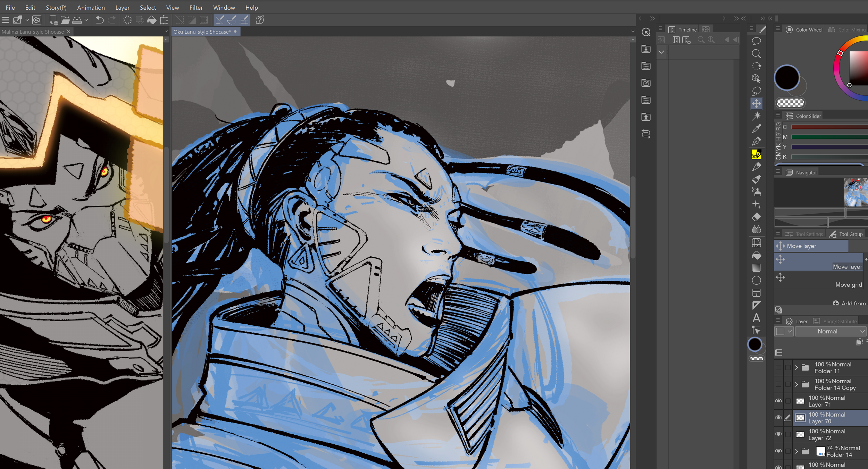Viewport: 868px width, 469px height.
Task: Show Folder 11 via visibility box
Action: pyautogui.click(x=778, y=368)
